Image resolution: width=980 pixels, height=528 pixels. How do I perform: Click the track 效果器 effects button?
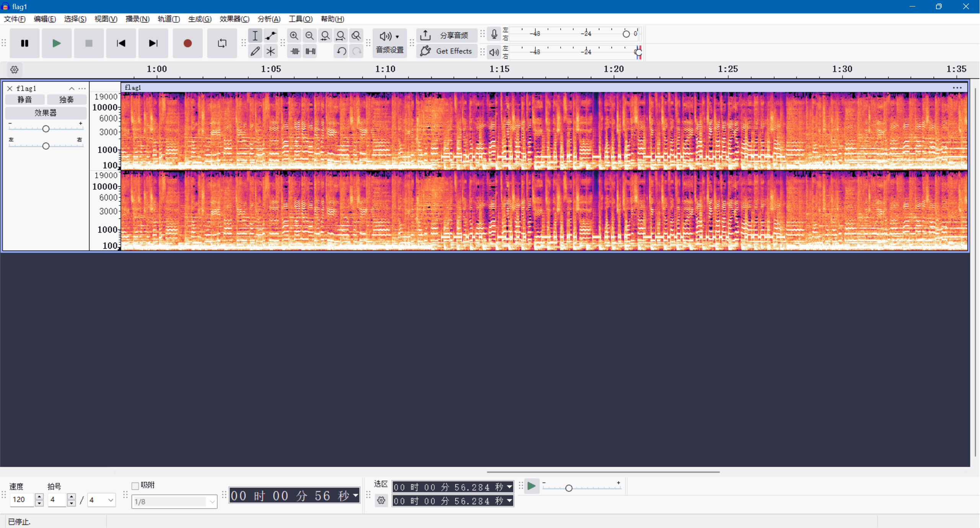(x=46, y=113)
